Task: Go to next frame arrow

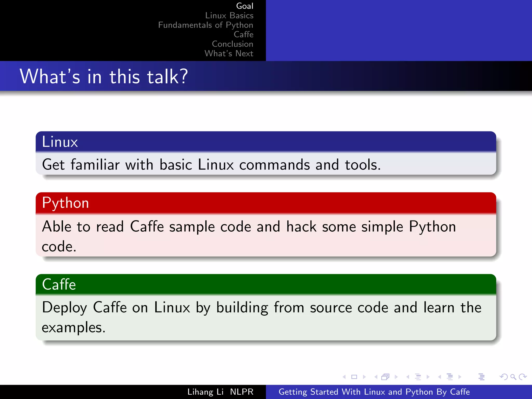Action: click(x=396, y=377)
